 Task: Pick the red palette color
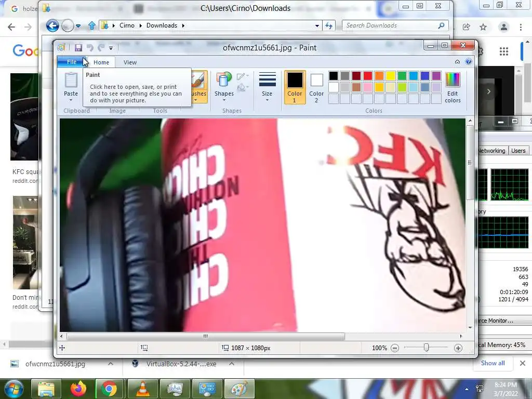coord(368,76)
